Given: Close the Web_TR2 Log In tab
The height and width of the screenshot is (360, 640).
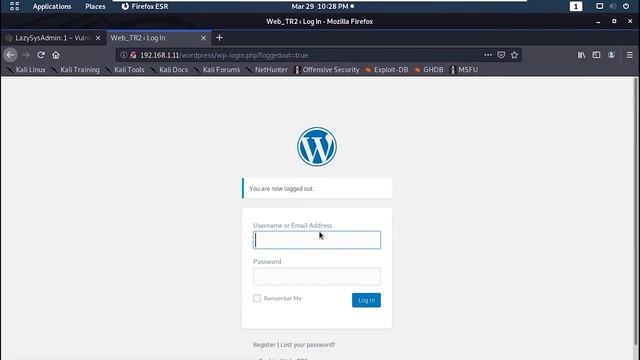Looking at the screenshot, I should (203, 38).
